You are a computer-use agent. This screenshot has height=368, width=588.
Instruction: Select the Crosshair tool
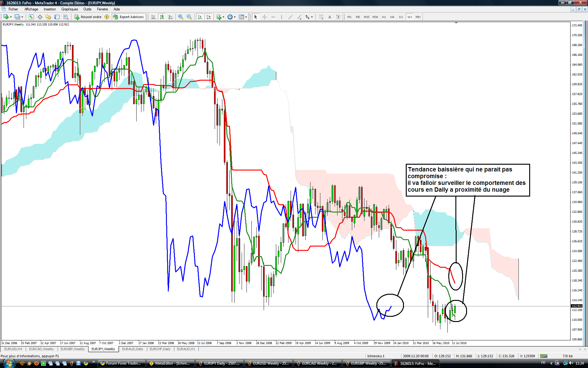pos(264,17)
